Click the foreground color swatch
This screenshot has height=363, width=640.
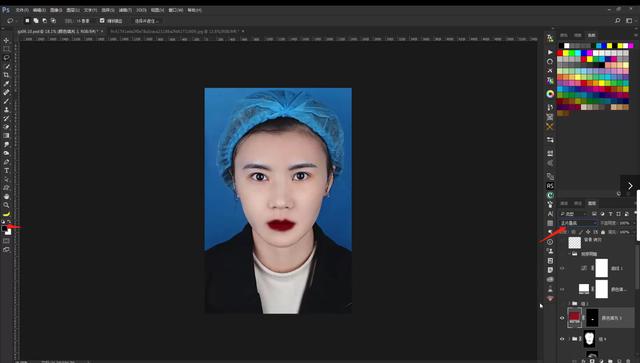(x=4, y=229)
